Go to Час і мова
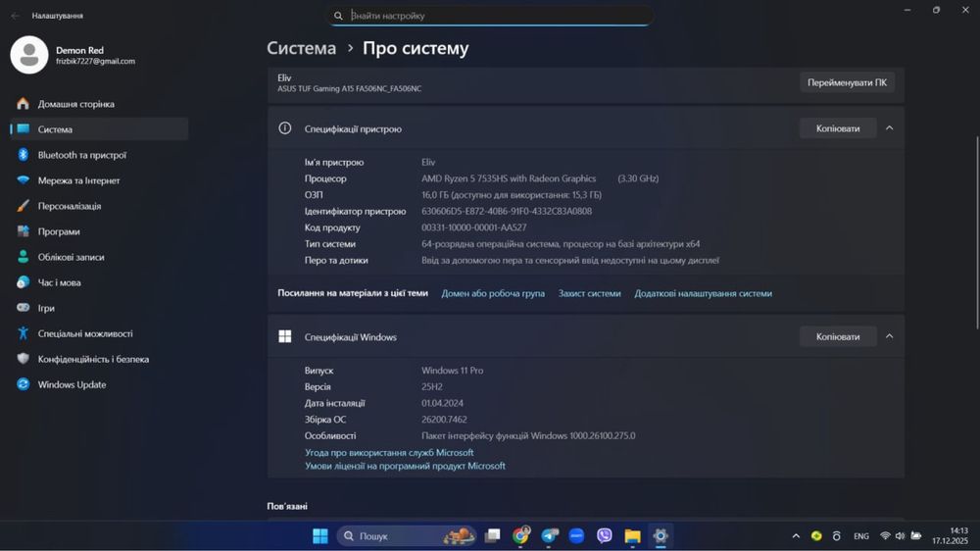This screenshot has height=551, width=980. pyautogui.click(x=60, y=282)
